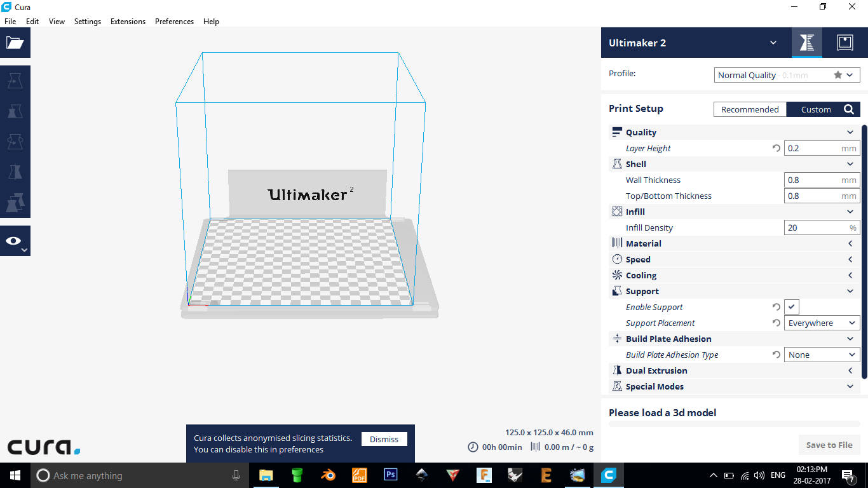Screen dimensions: 868x488
Task: Click the Build Plate Adhesion section icon
Action: 617,339
